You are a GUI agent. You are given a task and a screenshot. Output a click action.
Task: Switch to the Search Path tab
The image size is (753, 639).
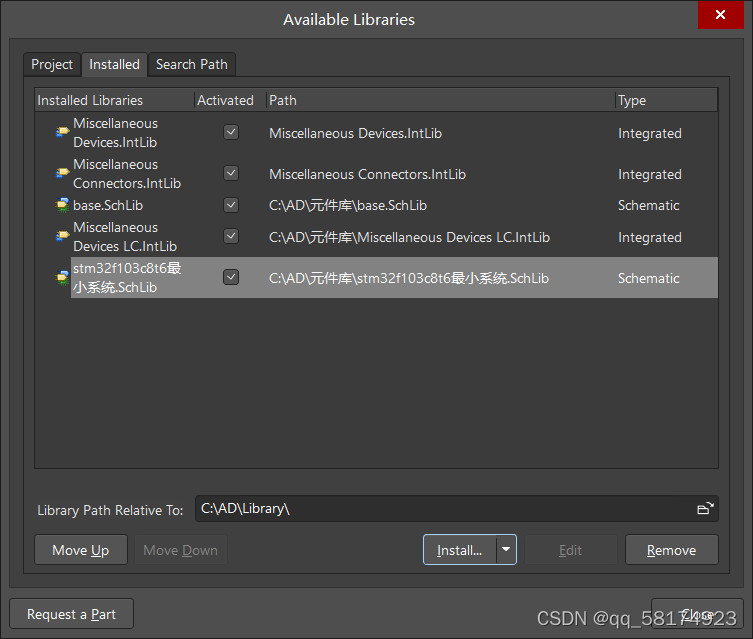coord(191,64)
